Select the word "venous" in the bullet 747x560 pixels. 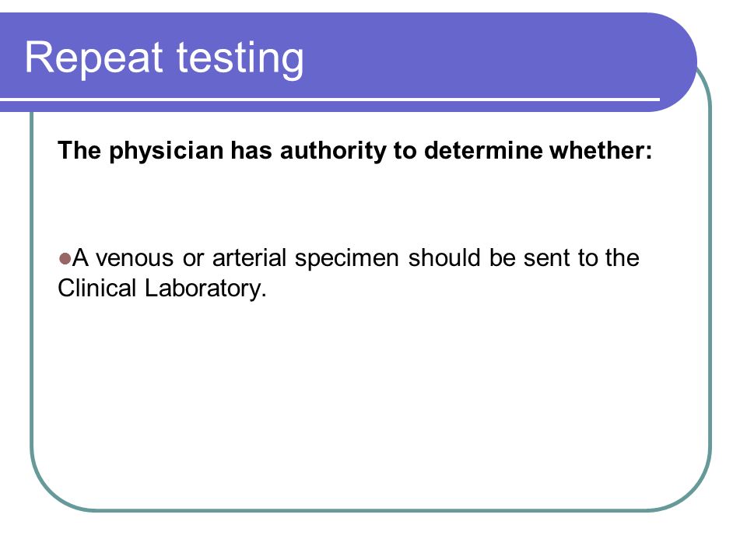[x=135, y=258]
